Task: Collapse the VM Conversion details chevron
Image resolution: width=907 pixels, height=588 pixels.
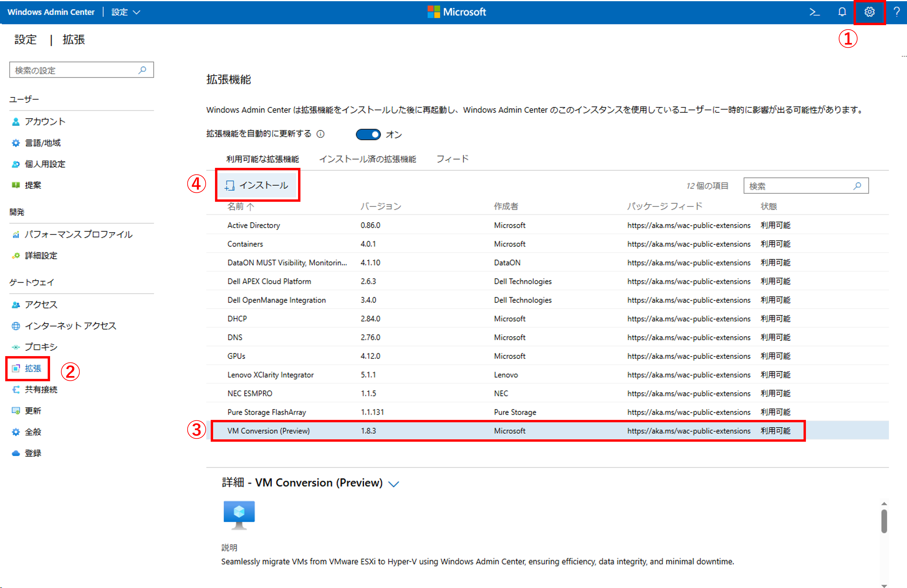Action: click(393, 484)
